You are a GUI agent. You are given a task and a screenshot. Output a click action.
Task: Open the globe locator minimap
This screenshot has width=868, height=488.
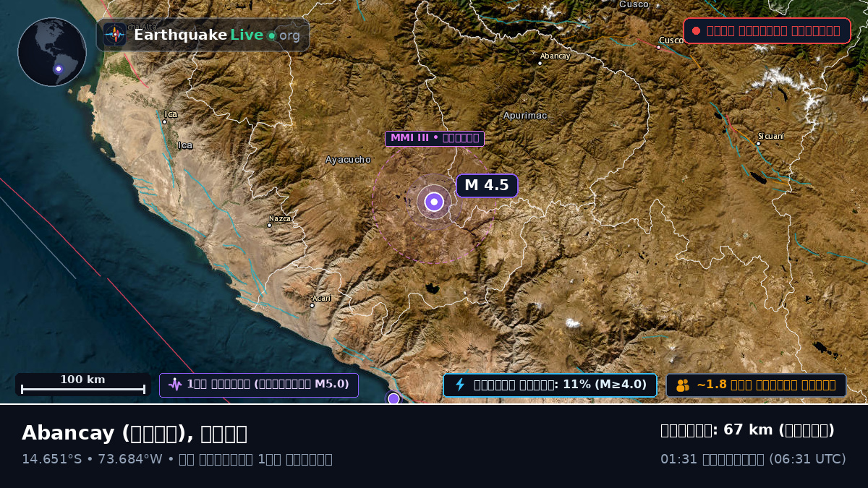click(x=52, y=52)
